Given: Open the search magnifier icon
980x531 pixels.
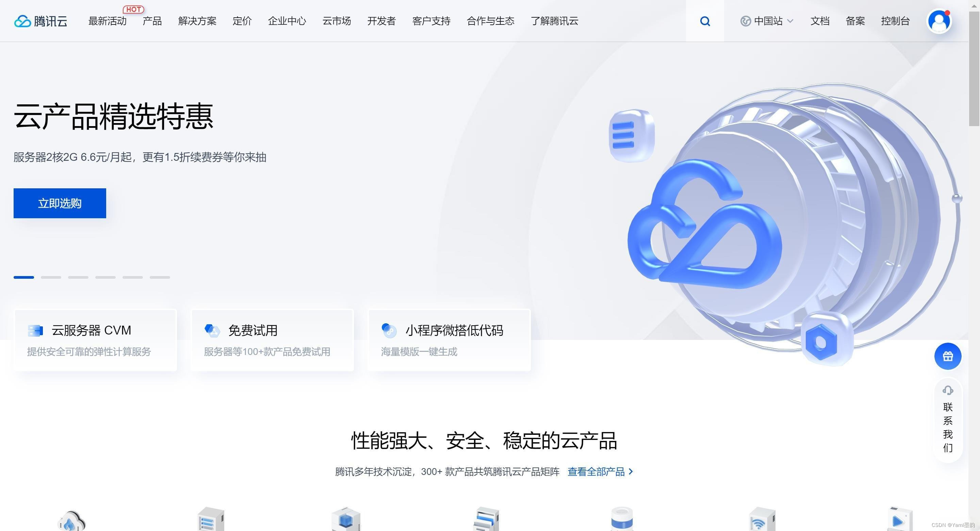Looking at the screenshot, I should [x=705, y=21].
